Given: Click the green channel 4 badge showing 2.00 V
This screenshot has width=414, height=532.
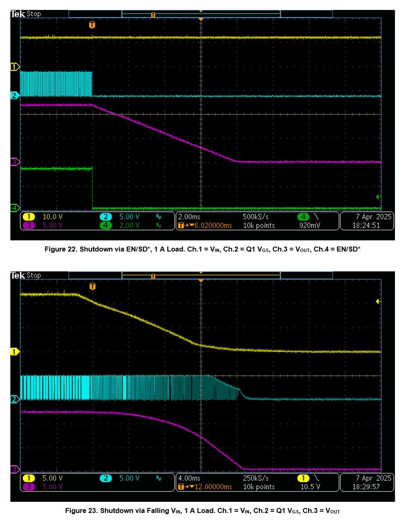Looking at the screenshot, I should [x=106, y=225].
